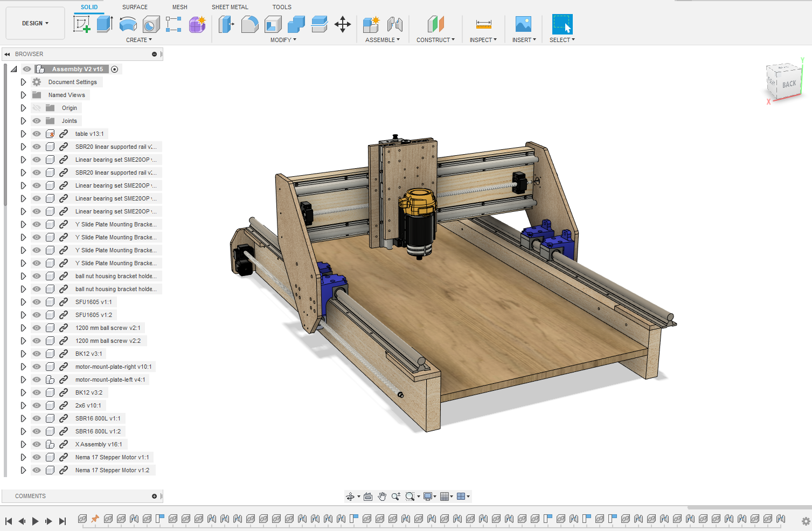Toggle the Origin folder visibility
The height and width of the screenshot is (531, 812).
tap(37, 108)
